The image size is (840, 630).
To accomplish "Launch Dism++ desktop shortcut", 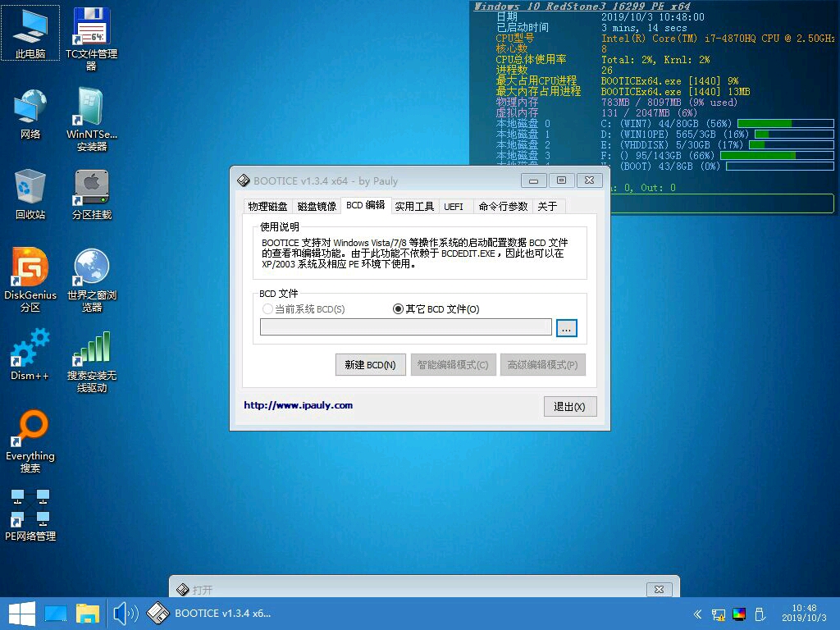I will click(x=30, y=354).
